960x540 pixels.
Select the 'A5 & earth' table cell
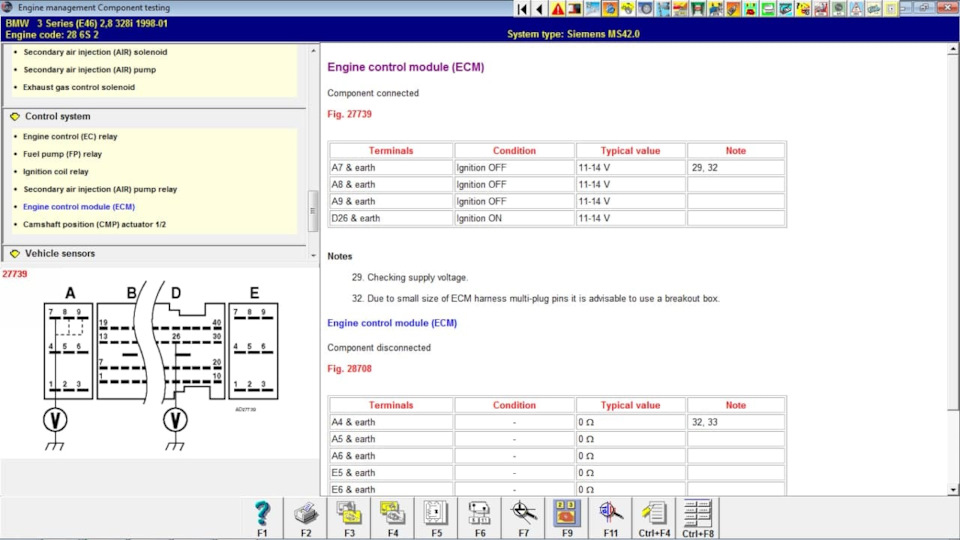pos(391,439)
